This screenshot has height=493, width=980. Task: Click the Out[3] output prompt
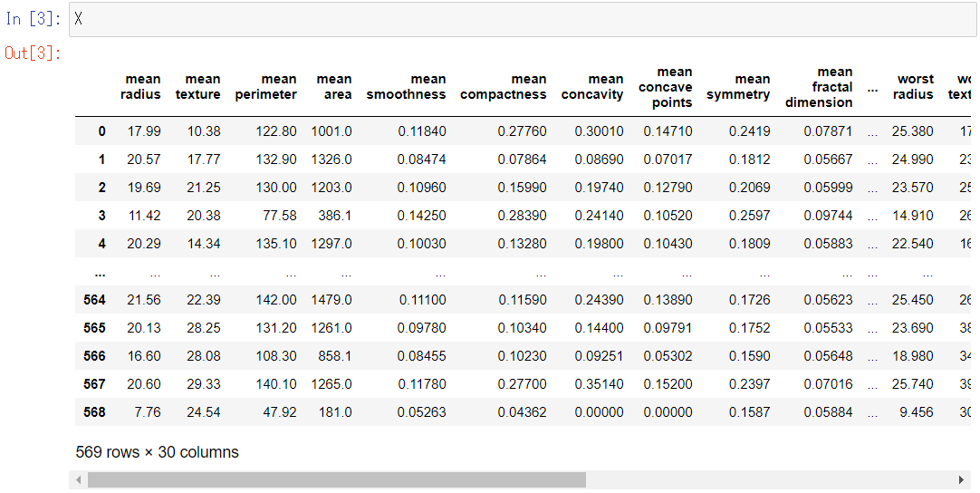tap(34, 53)
